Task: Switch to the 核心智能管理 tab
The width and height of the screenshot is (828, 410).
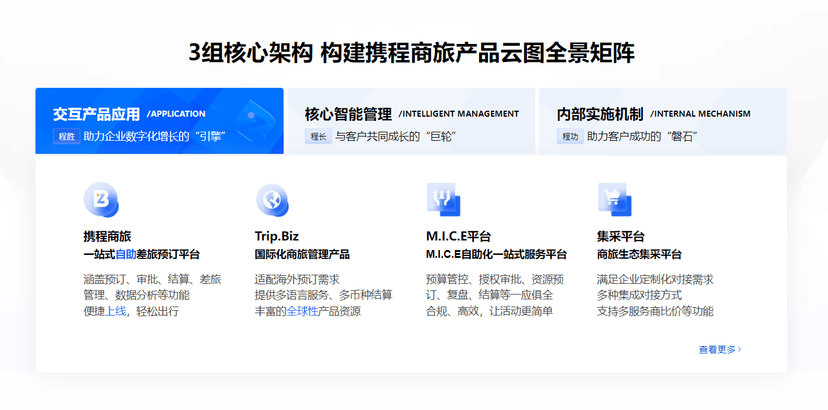Action: pyautogui.click(x=411, y=121)
